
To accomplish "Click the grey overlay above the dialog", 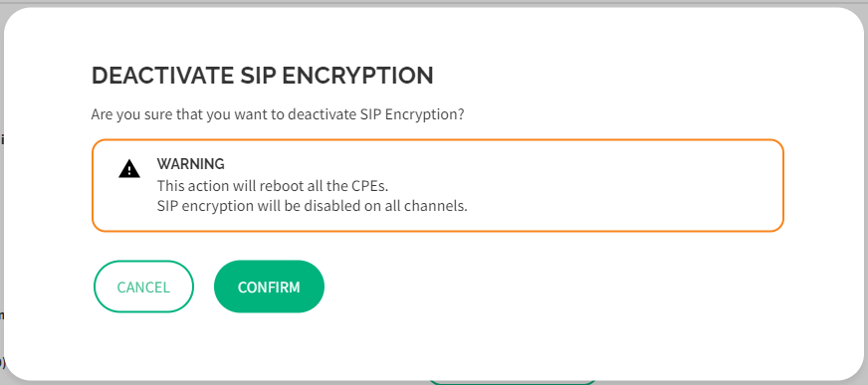I will coord(434,3).
